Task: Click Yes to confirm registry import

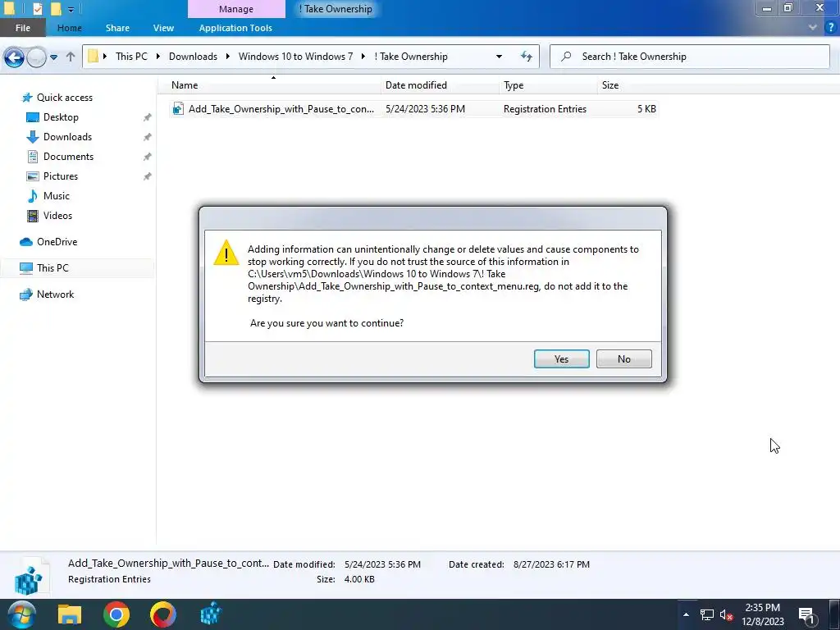Action: 561,359
